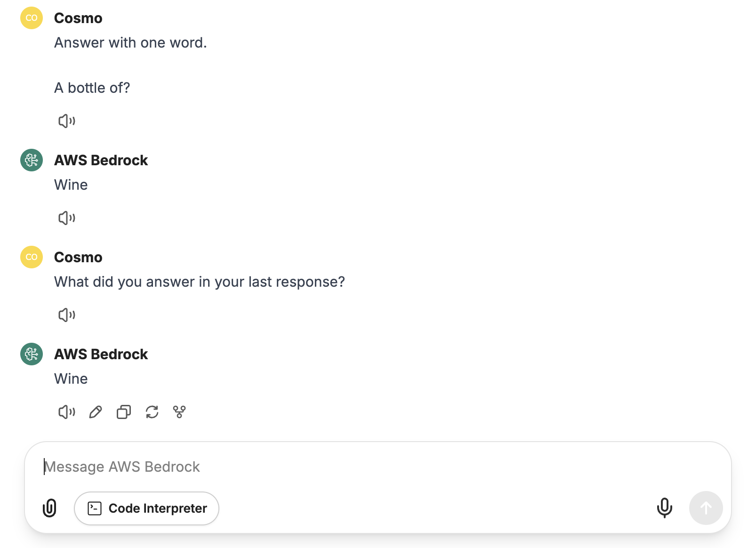The height and width of the screenshot is (548, 756).
Task: Play audio for the "A bottle of?" message
Action: coord(67,121)
